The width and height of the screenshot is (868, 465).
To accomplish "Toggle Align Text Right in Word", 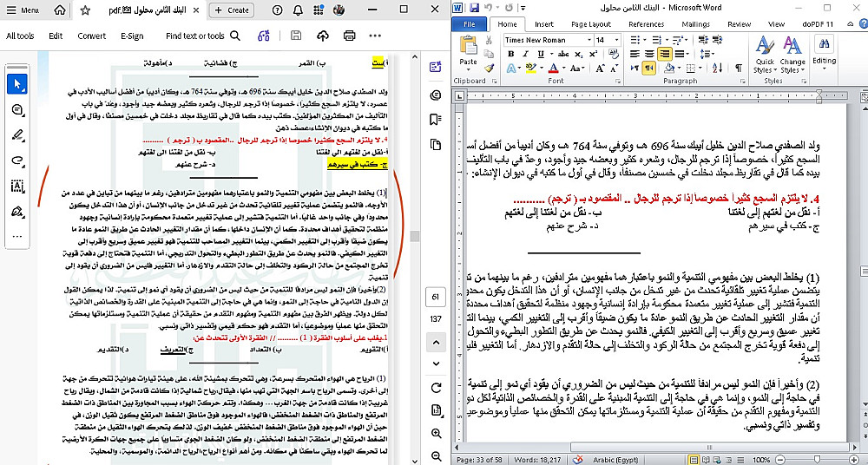I will [x=664, y=54].
